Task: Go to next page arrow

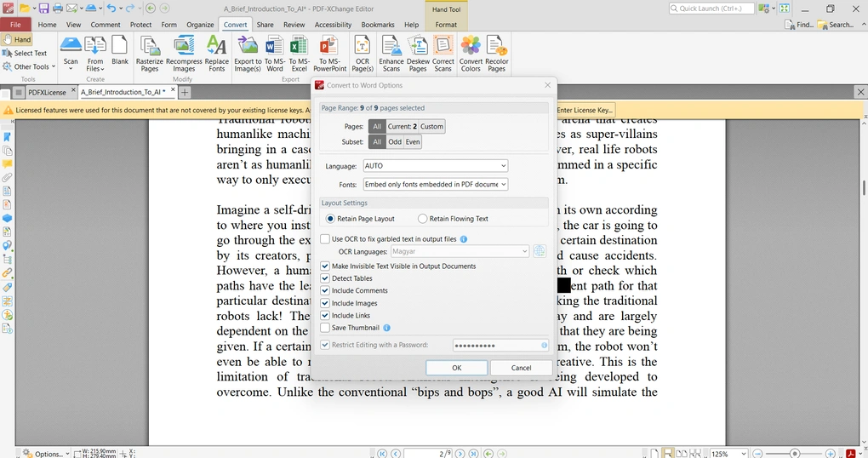Action: tap(460, 454)
